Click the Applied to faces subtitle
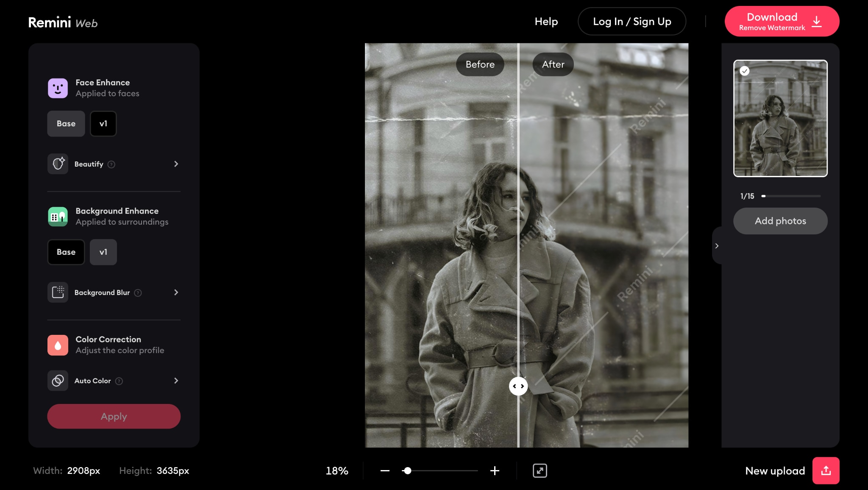This screenshot has height=490, width=868. pos(107,94)
